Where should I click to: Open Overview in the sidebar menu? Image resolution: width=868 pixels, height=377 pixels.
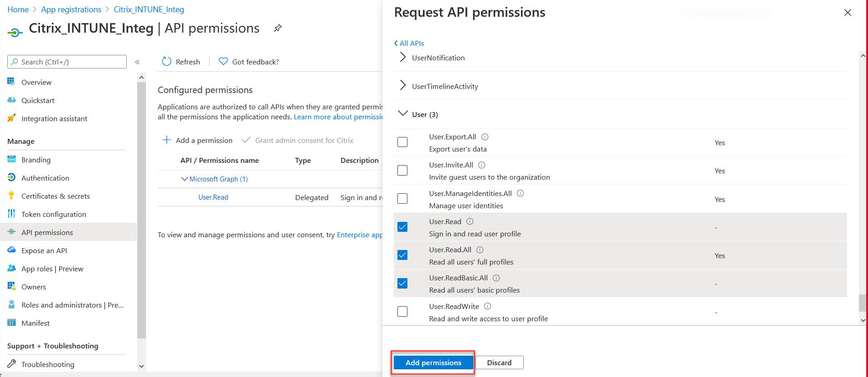click(36, 82)
